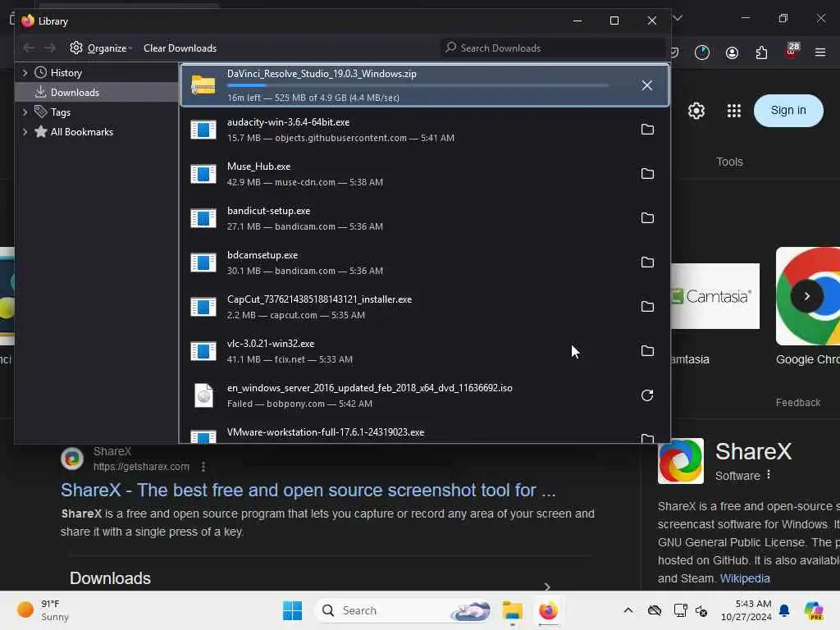Open containing folder for audacity-win-3.6.4-64bit.exe
Screen dimensions: 840x630
[647, 130]
